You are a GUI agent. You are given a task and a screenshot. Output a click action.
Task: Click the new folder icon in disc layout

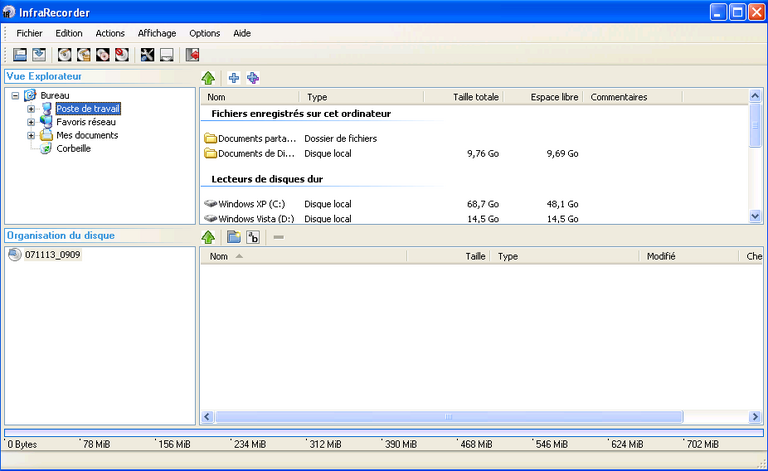pyautogui.click(x=234, y=237)
